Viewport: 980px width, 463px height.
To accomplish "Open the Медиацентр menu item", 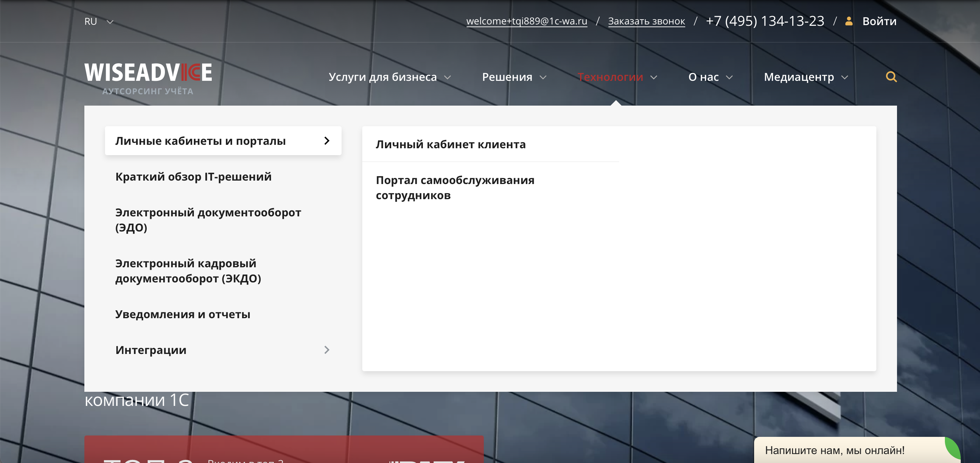I will [799, 77].
